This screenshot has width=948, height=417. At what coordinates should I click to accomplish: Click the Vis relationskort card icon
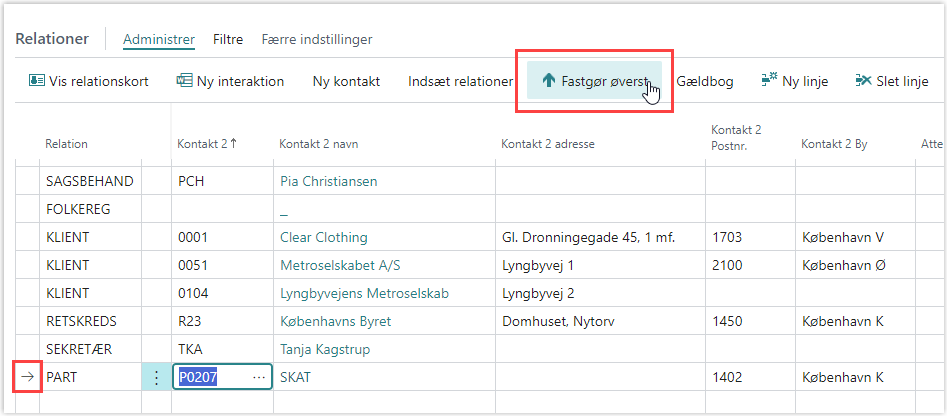pos(37,81)
